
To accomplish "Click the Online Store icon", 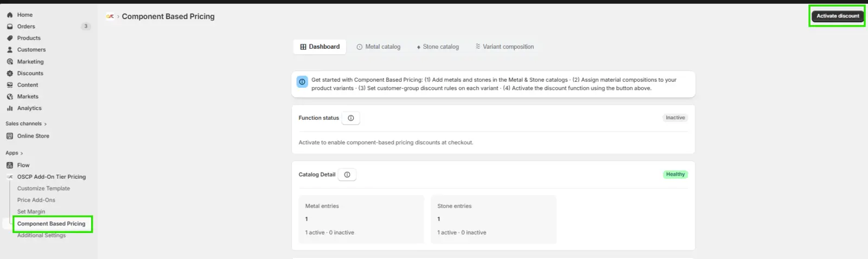I will (x=10, y=137).
